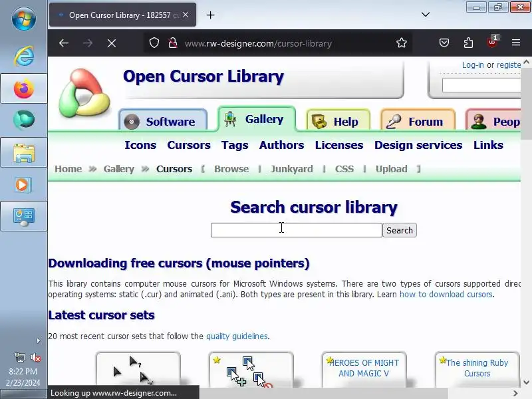532x399 pixels.
Task: Open the Design services submenu item
Action: tap(418, 145)
